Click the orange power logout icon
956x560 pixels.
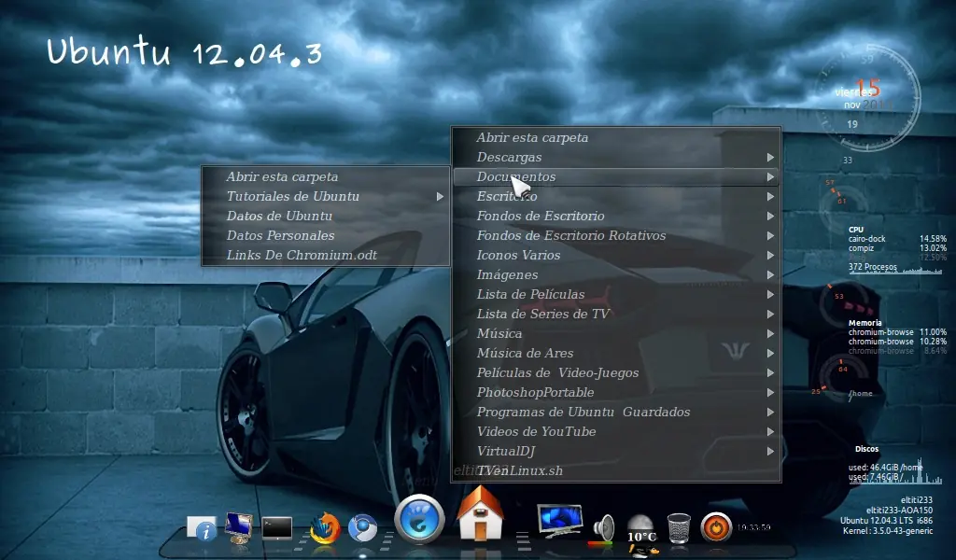tap(716, 527)
